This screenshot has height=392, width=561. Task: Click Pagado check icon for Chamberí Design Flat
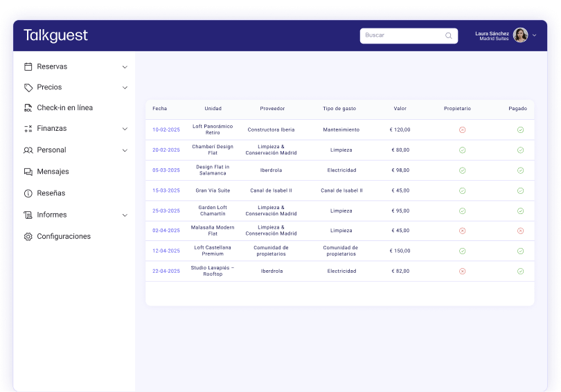(520, 150)
